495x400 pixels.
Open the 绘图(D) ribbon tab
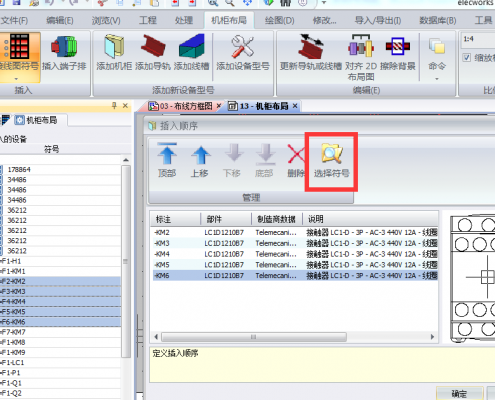tap(279, 21)
